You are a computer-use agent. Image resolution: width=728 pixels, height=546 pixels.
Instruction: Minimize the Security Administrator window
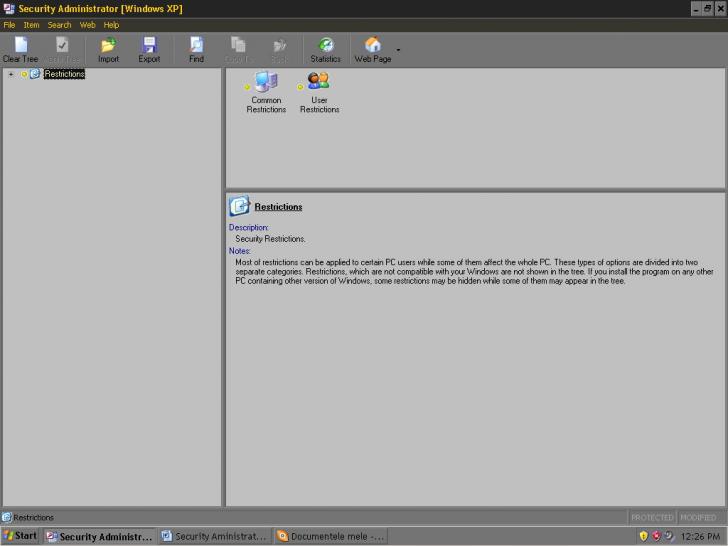[x=696, y=9]
